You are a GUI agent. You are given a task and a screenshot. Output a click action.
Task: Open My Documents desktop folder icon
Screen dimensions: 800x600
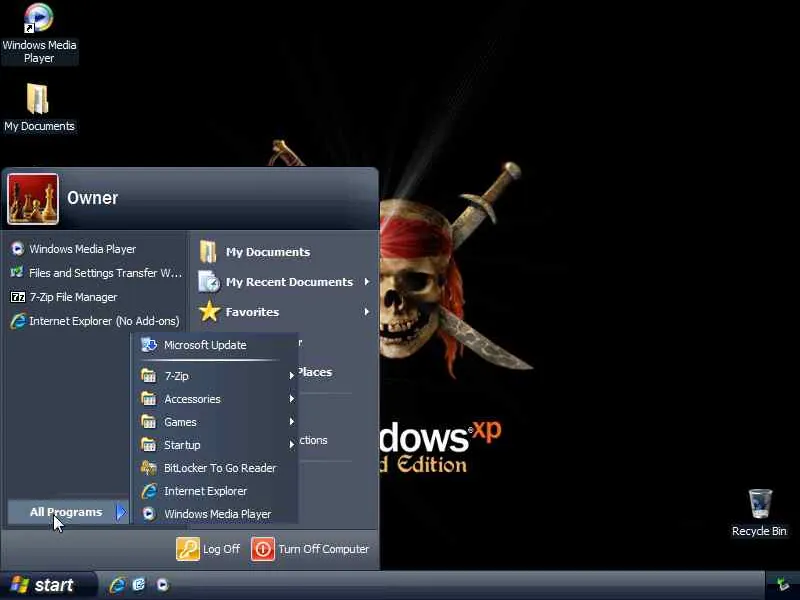(x=39, y=108)
